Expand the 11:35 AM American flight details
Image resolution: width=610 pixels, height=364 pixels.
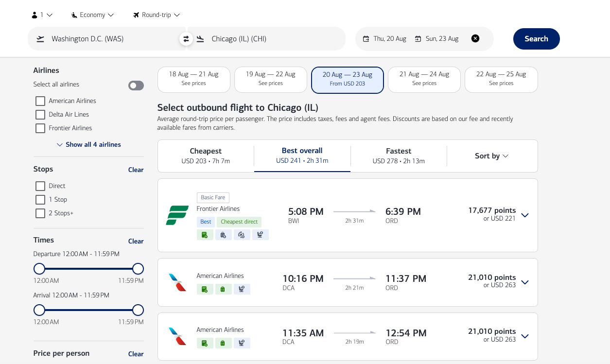pyautogui.click(x=525, y=336)
